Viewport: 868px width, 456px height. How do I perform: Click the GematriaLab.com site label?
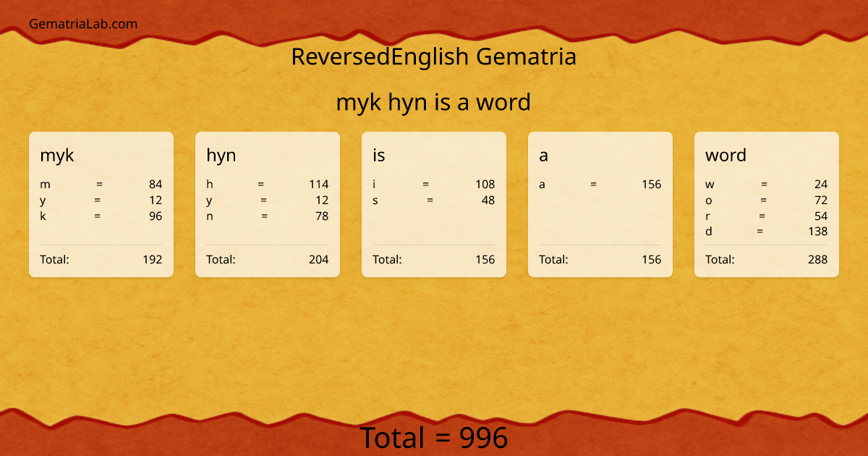[x=83, y=24]
